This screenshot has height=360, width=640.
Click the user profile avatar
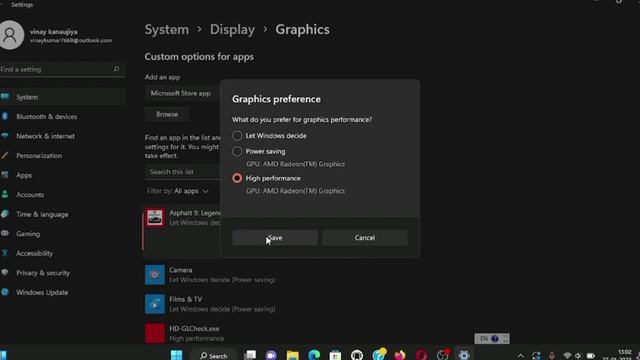11,35
